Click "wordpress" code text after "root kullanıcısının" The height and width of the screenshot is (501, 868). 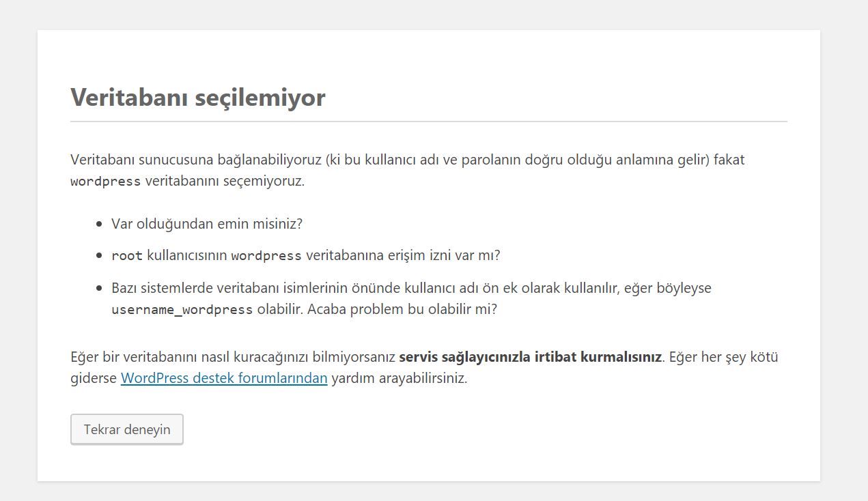click(x=266, y=256)
